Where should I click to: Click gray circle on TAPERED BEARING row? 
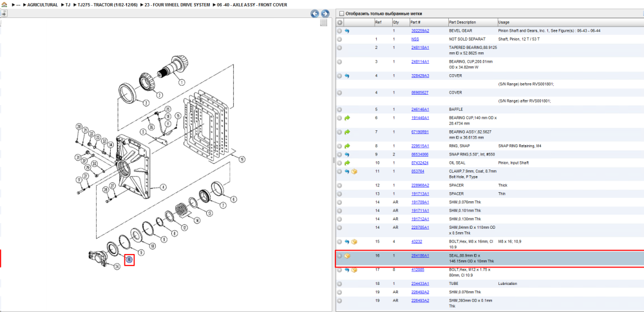tap(339, 48)
